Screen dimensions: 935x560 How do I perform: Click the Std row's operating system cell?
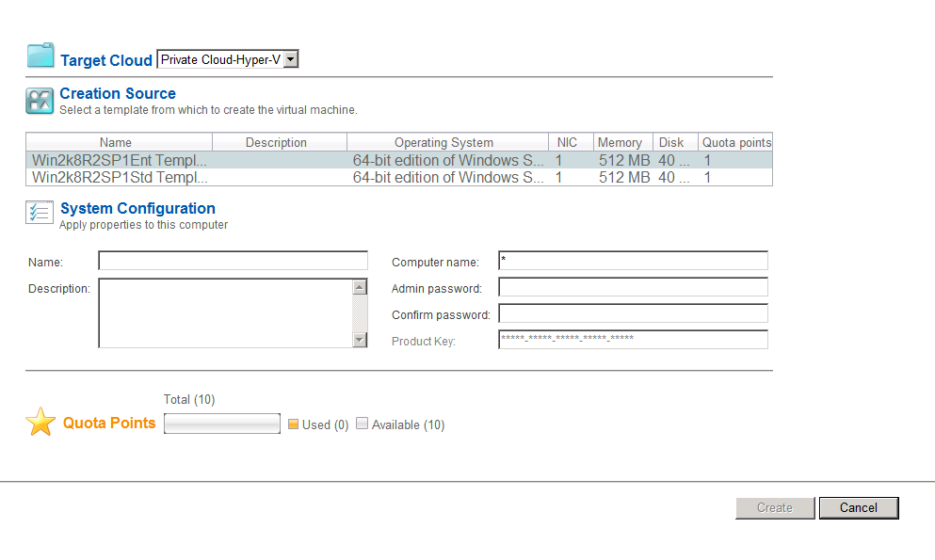pos(448,178)
